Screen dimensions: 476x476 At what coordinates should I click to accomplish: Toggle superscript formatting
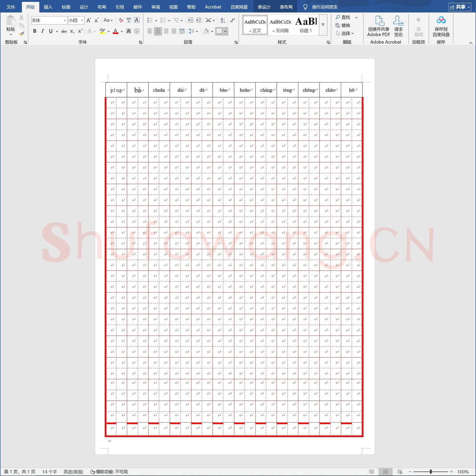click(x=80, y=31)
